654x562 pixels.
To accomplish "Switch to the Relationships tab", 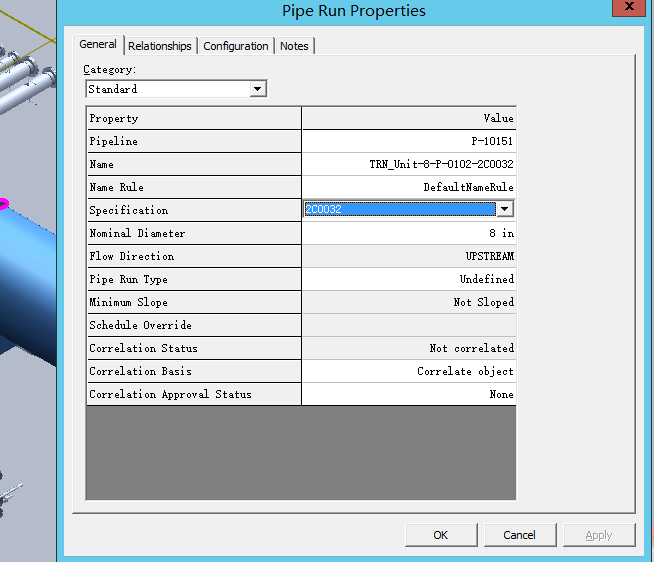I will 159,46.
